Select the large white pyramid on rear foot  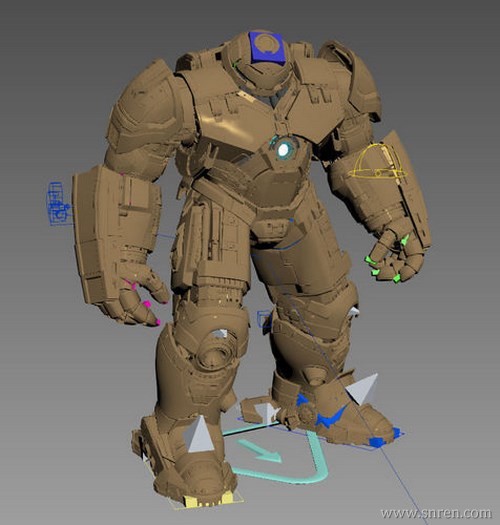click(362, 388)
